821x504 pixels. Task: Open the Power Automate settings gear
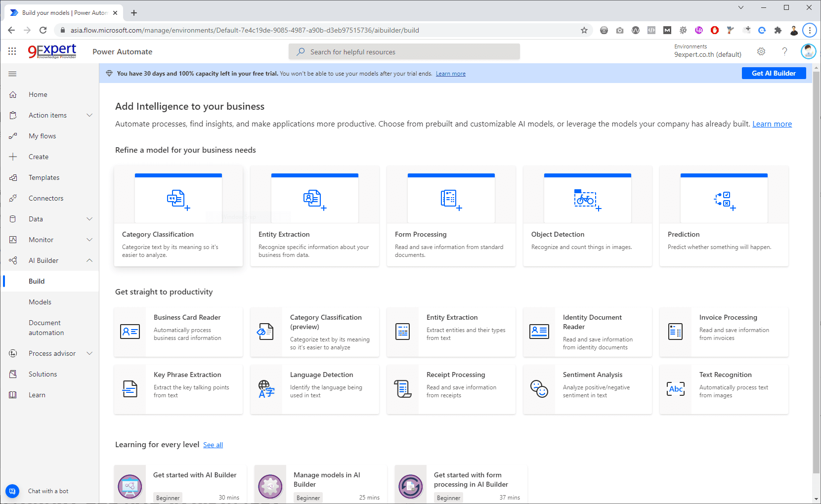point(761,51)
